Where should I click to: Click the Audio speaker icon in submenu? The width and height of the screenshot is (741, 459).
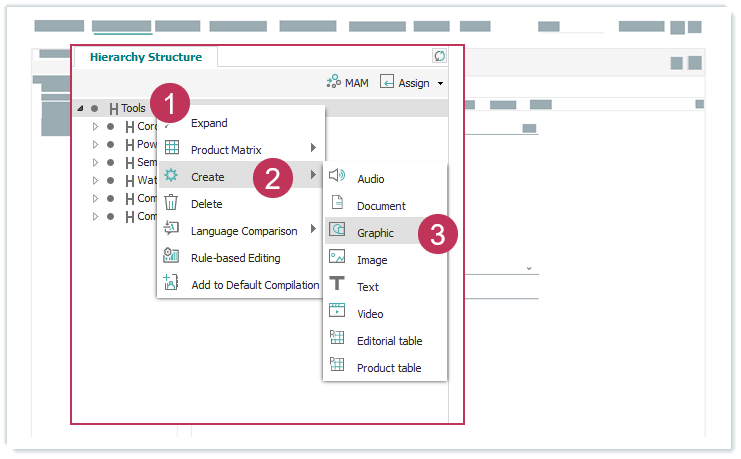click(x=337, y=178)
